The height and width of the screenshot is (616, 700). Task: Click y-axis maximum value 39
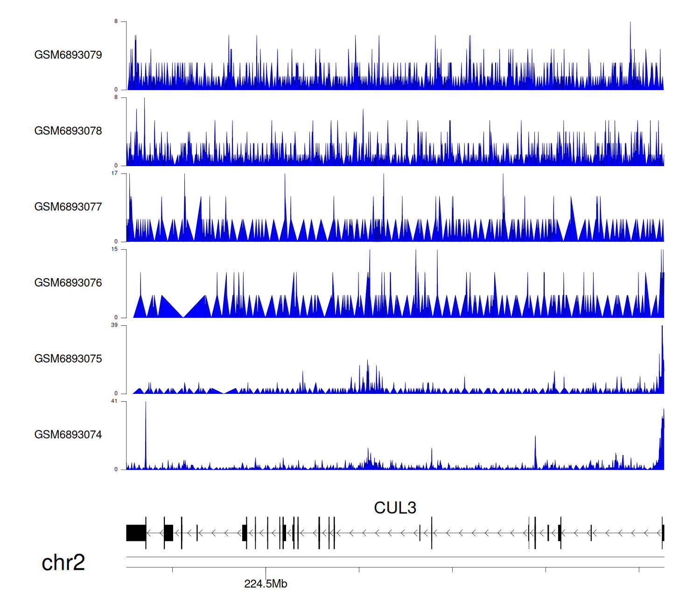(114, 325)
